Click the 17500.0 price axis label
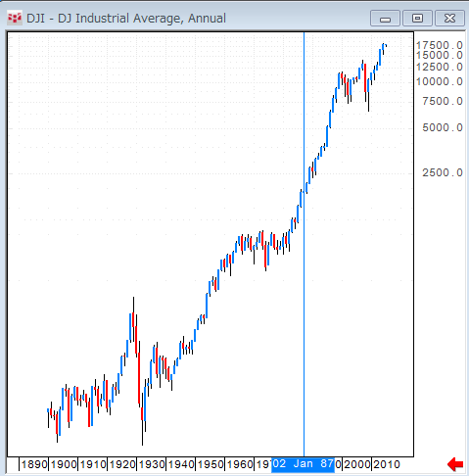469x476 pixels. tap(440, 45)
